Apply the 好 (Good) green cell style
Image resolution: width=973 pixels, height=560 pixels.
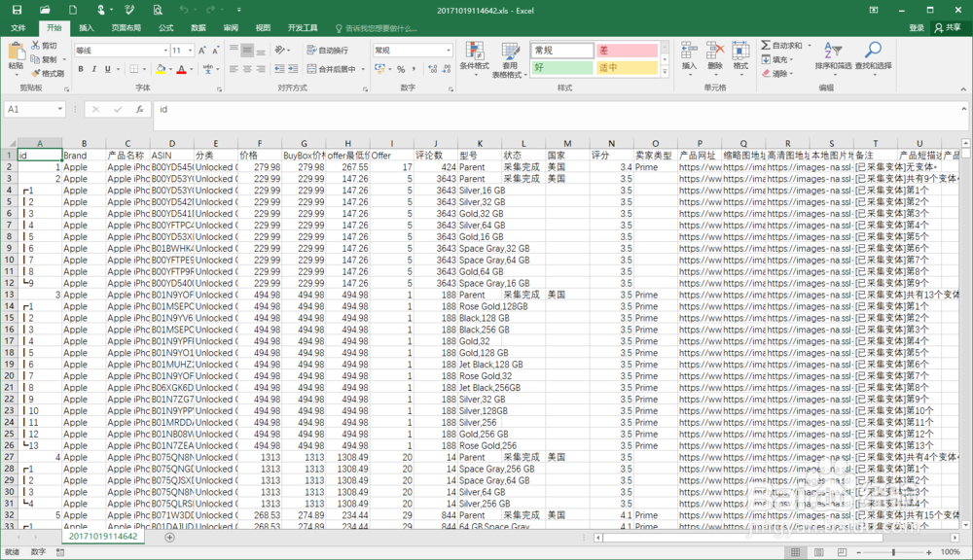562,68
